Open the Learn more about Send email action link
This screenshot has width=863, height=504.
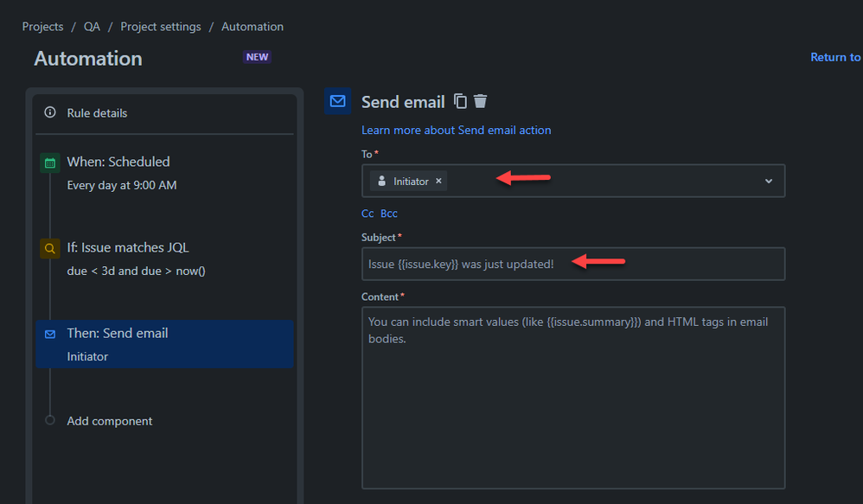[x=456, y=130]
